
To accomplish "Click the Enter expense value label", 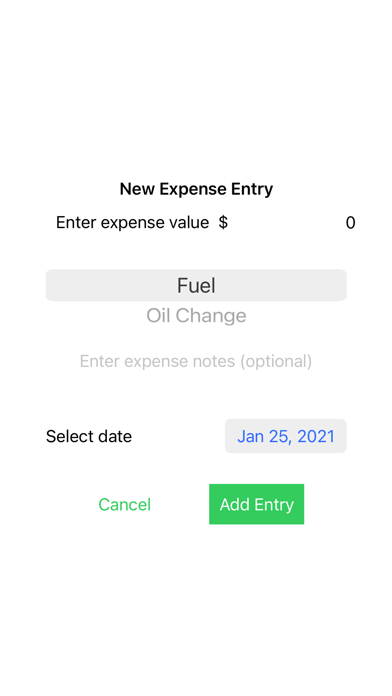I will [x=132, y=222].
